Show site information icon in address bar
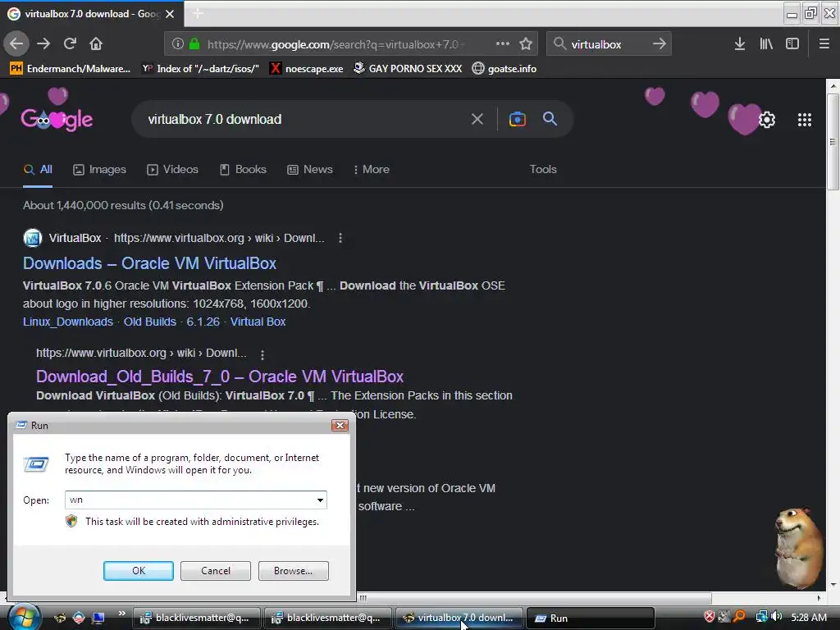The height and width of the screenshot is (630, 840). 178,44
